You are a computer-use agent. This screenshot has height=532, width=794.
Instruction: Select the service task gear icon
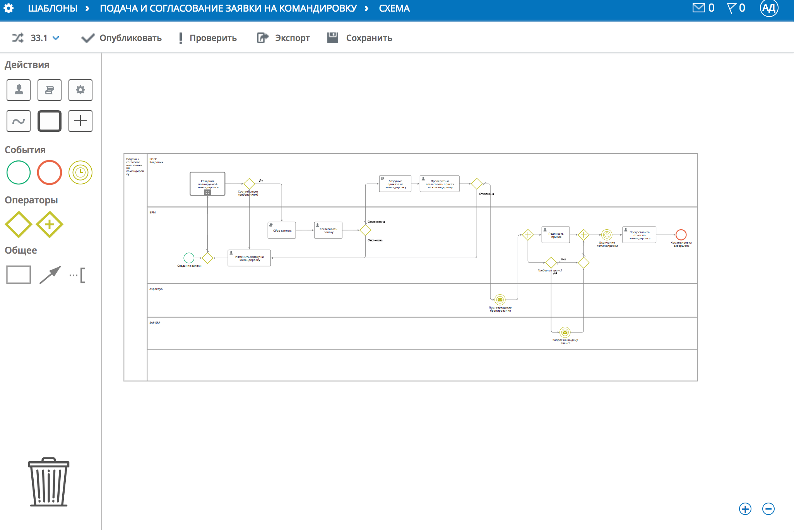pyautogui.click(x=80, y=90)
